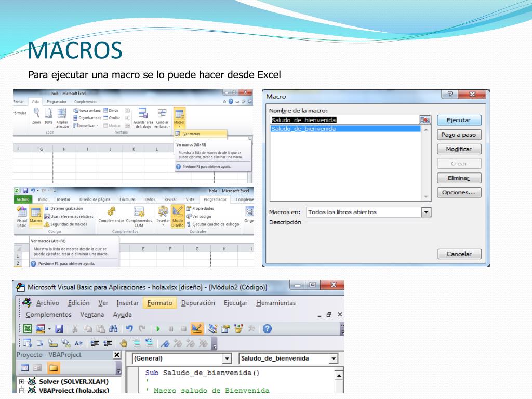The width and height of the screenshot is (532, 399).
Task: Open the Saludo_de_bienvenida procedure dropdown in VBA
Action: (334, 358)
